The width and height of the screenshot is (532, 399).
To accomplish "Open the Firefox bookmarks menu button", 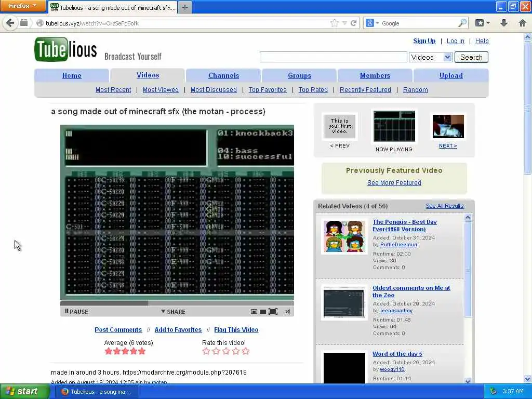I will point(483,23).
